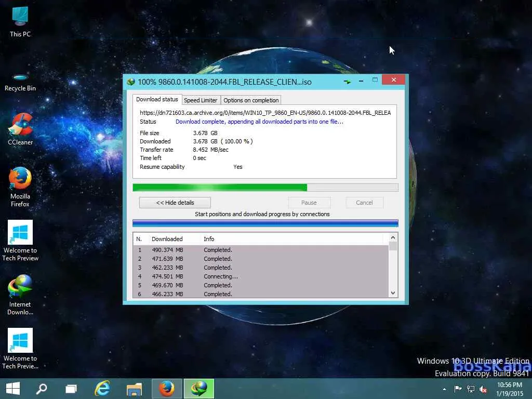Click the Pause button
532x399 pixels.
tap(309, 203)
